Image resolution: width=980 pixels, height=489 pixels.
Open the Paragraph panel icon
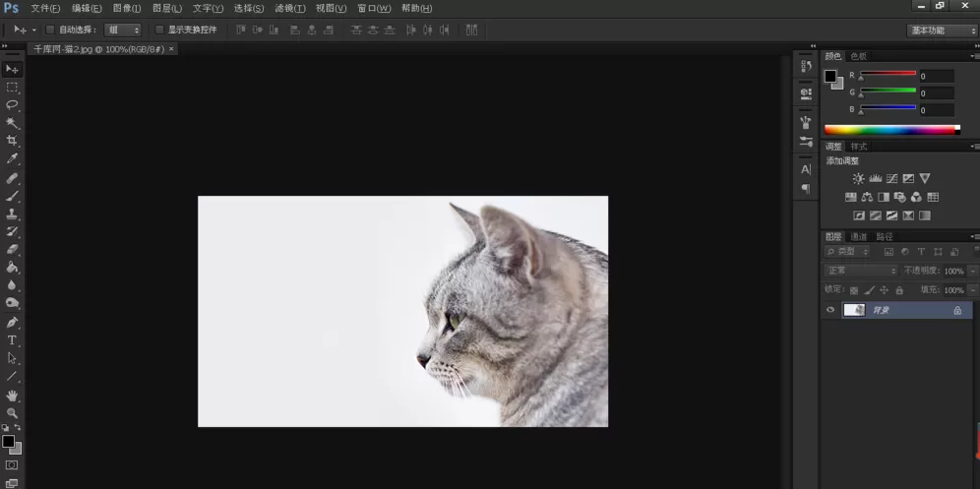pyautogui.click(x=806, y=188)
